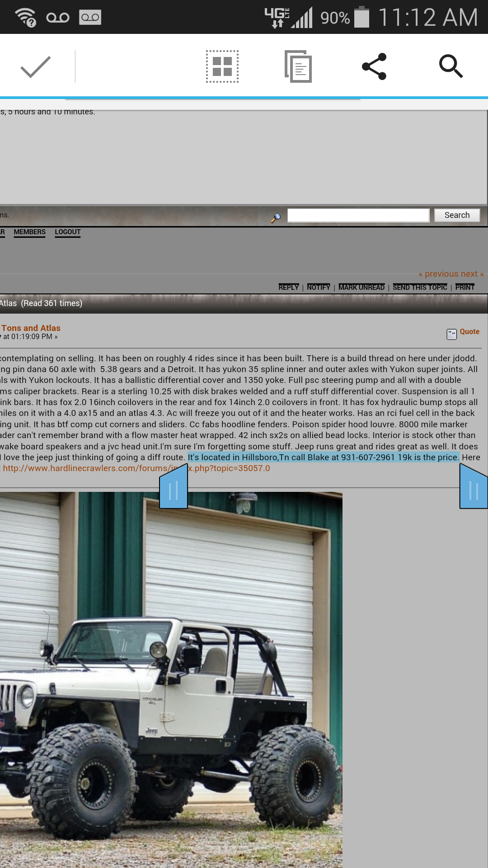Open the white Jeep photo
488x868 pixels.
(x=171, y=678)
